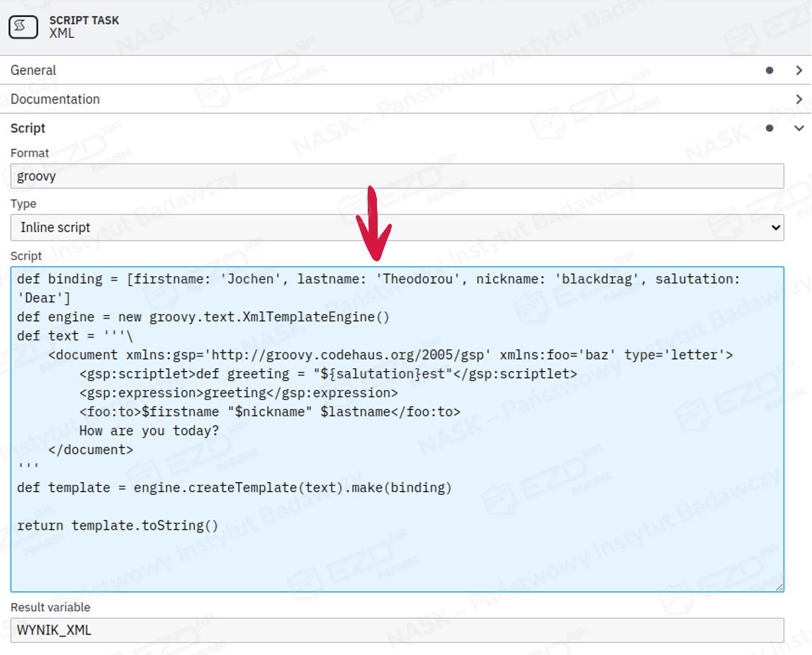Click the Script section title
The height and width of the screenshot is (655, 812).
tap(28, 128)
